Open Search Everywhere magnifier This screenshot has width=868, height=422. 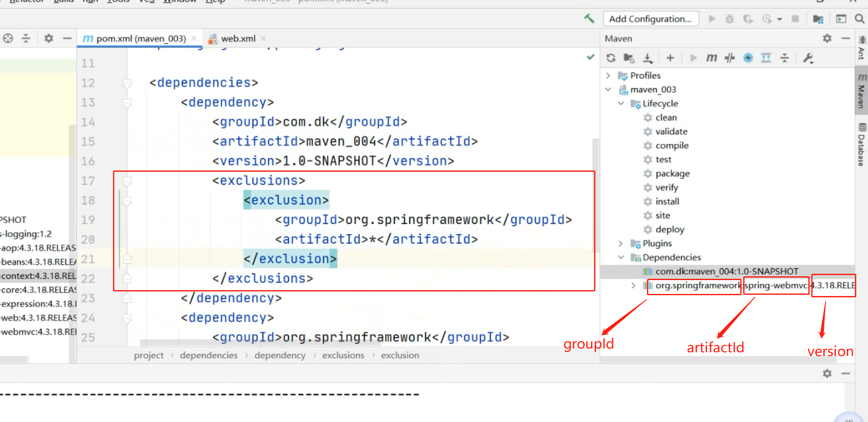click(859, 19)
